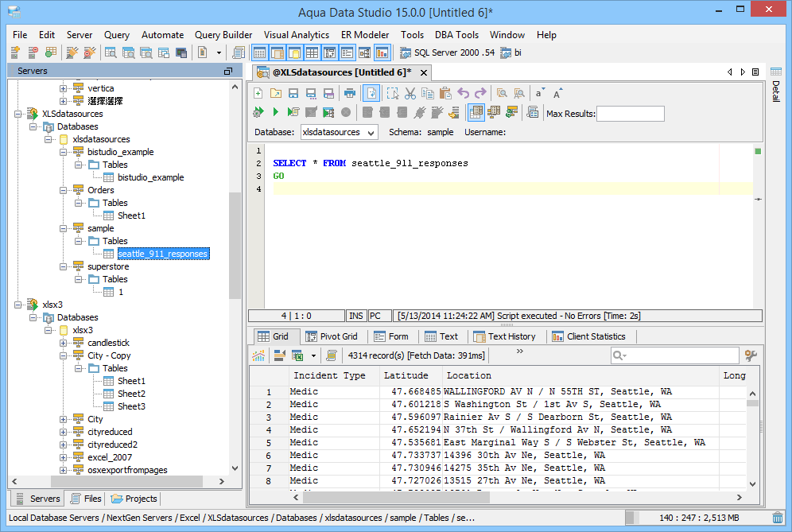The height and width of the screenshot is (532, 792).
Task: Click the Redo arrow icon
Action: coord(480,93)
